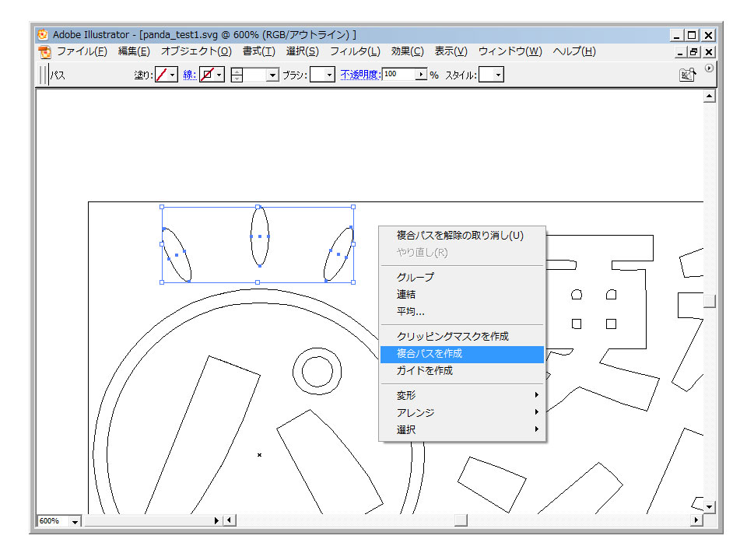The height and width of the screenshot is (560, 747).
Task: Click the Adobe Illustrator title bar icon
Action: (x=43, y=34)
